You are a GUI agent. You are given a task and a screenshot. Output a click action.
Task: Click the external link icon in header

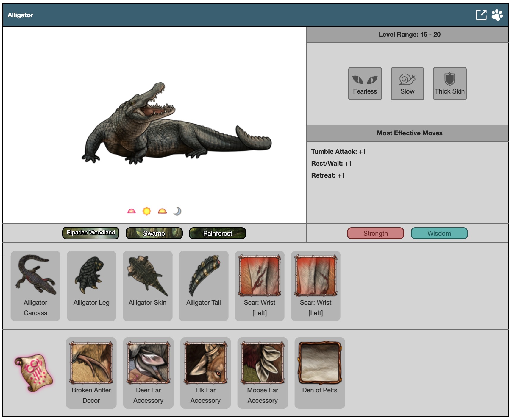pos(481,15)
